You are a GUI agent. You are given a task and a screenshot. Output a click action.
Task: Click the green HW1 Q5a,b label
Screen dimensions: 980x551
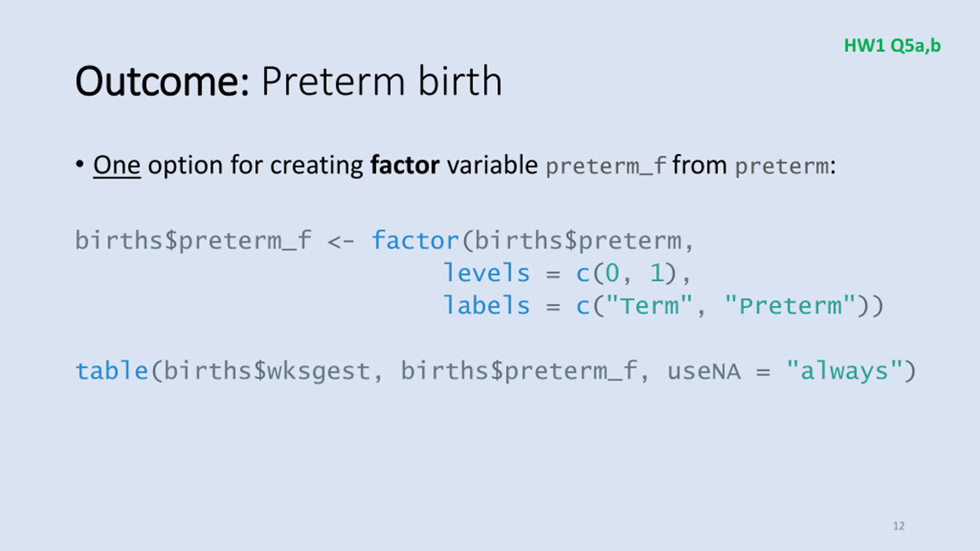[892, 46]
